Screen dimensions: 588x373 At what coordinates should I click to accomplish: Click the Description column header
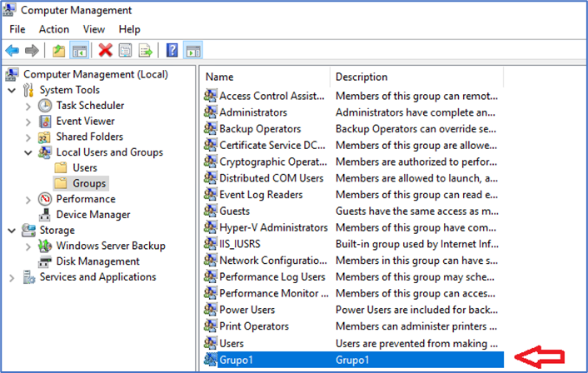pyautogui.click(x=361, y=77)
